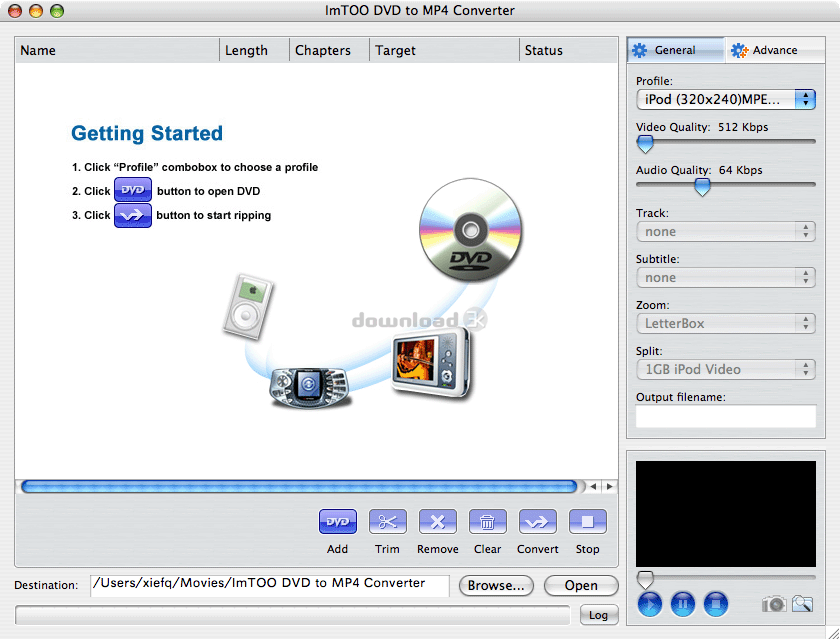The height and width of the screenshot is (639, 840).
Task: Click the Clear trash can icon
Action: [487, 521]
